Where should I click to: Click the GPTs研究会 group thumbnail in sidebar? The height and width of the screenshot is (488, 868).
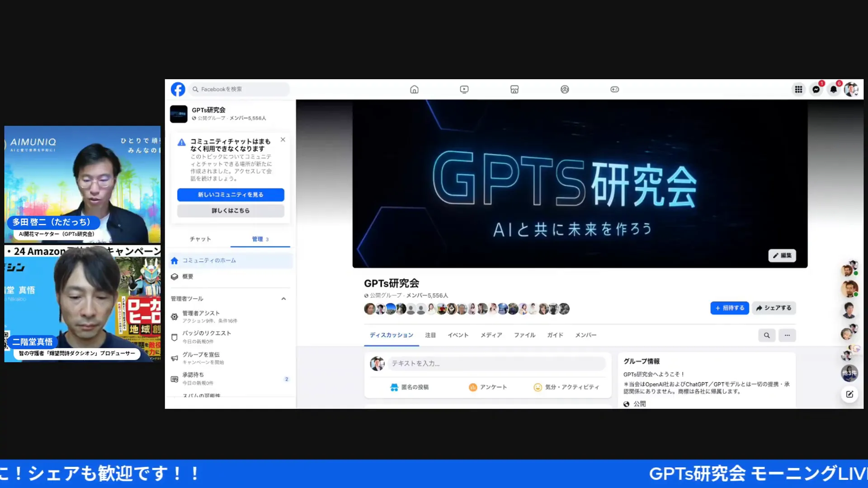(x=179, y=114)
